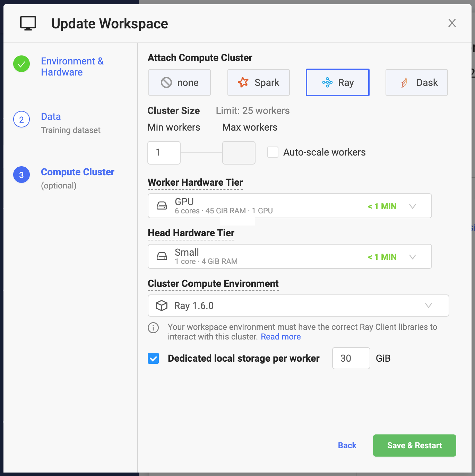475x476 pixels.
Task: Click the hard drive icon beside GPU
Action: tap(162, 206)
